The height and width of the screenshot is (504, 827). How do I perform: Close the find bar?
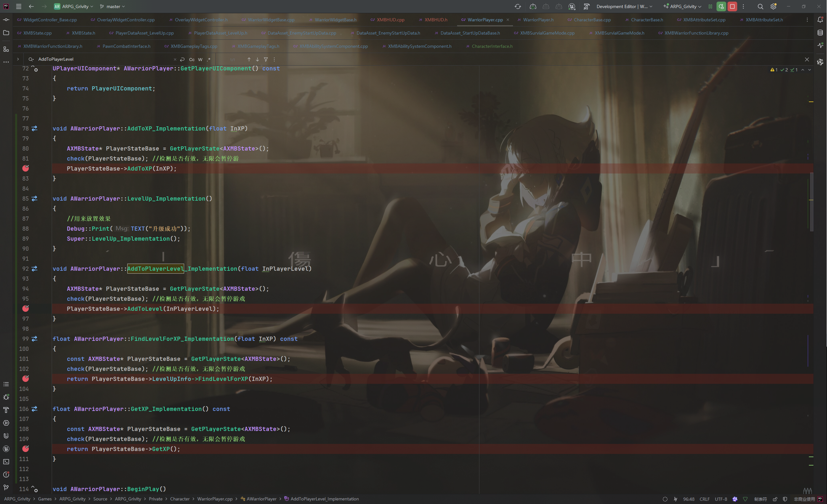click(807, 59)
